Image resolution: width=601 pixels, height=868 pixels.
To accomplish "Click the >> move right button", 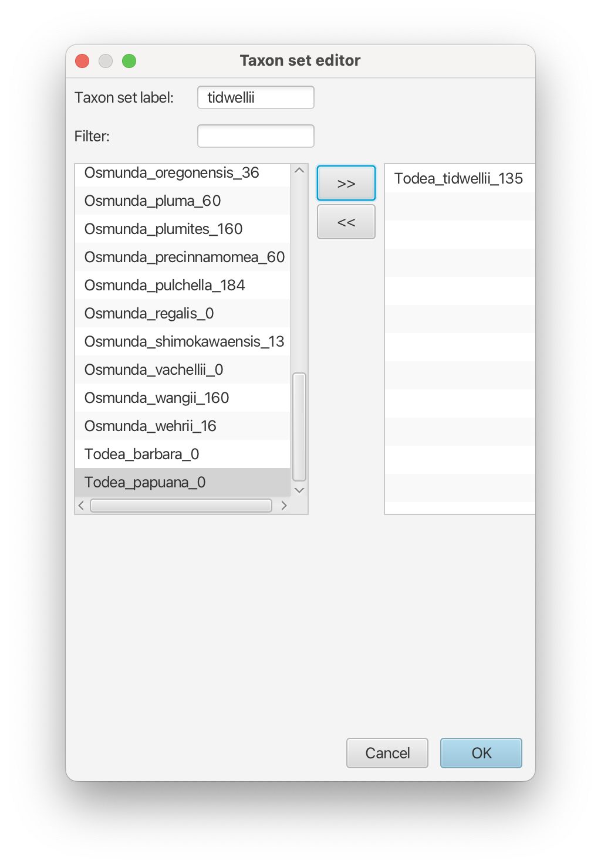I will click(x=346, y=183).
